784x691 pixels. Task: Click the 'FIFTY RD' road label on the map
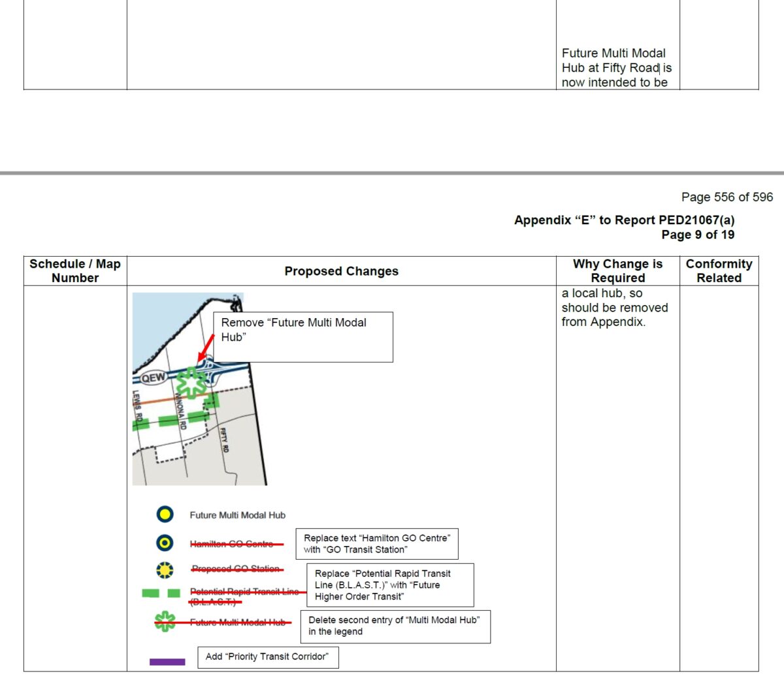click(x=223, y=440)
